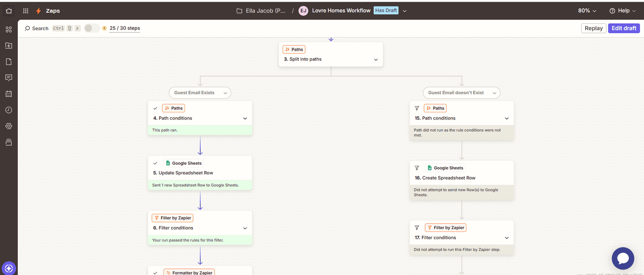Click the search magnifier icon
Viewport: 644px width, 275px height.
click(x=27, y=28)
